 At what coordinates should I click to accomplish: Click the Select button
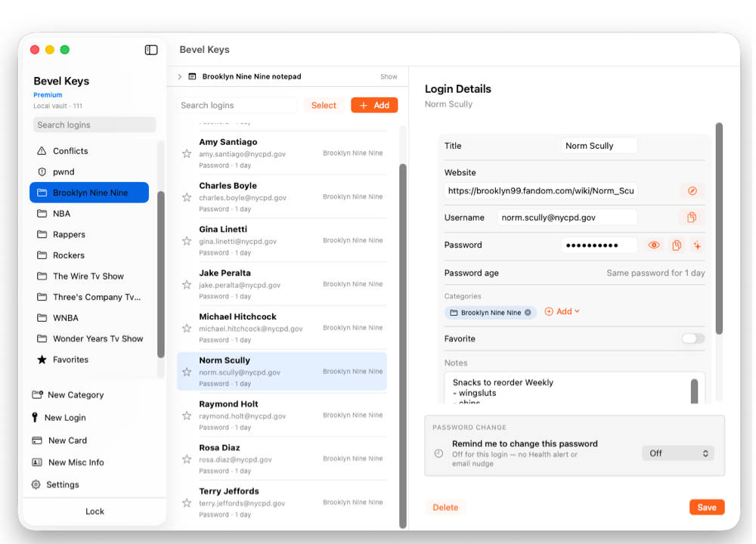[324, 106]
